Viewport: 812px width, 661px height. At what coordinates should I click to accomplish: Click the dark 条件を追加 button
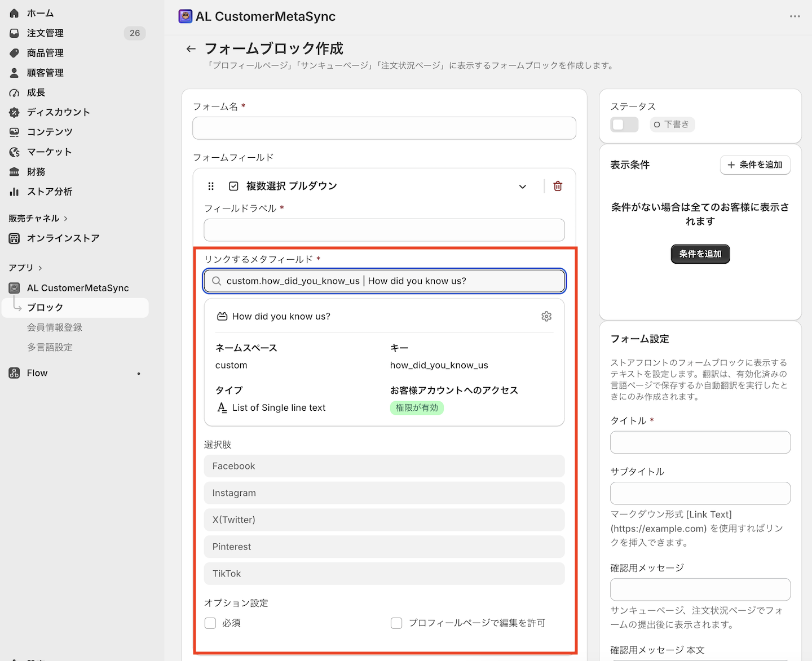pos(700,254)
